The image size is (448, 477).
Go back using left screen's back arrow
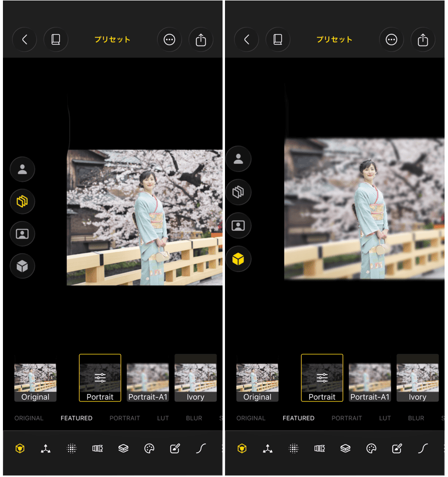pyautogui.click(x=24, y=40)
